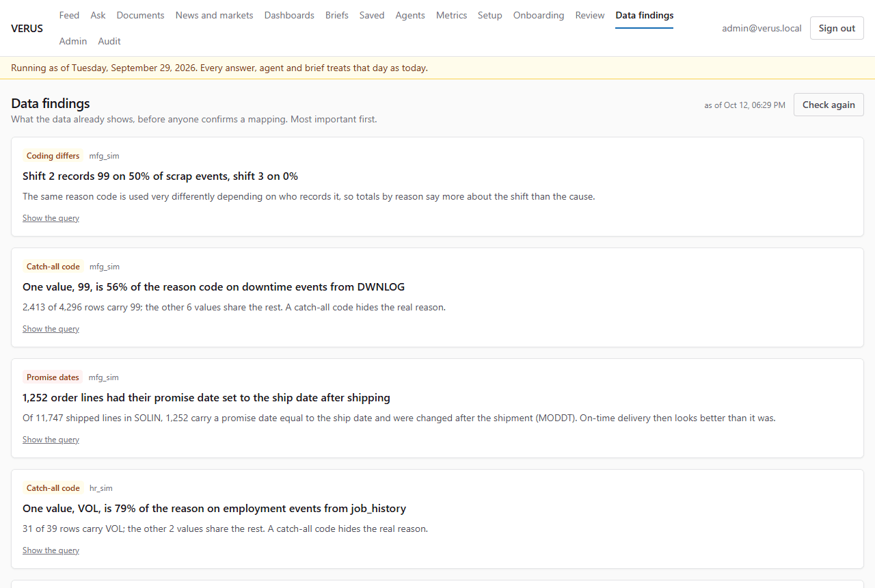Open the Dashboards page

point(289,15)
